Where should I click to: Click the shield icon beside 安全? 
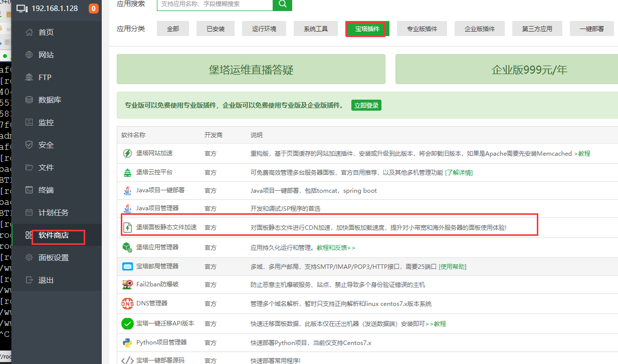point(30,145)
